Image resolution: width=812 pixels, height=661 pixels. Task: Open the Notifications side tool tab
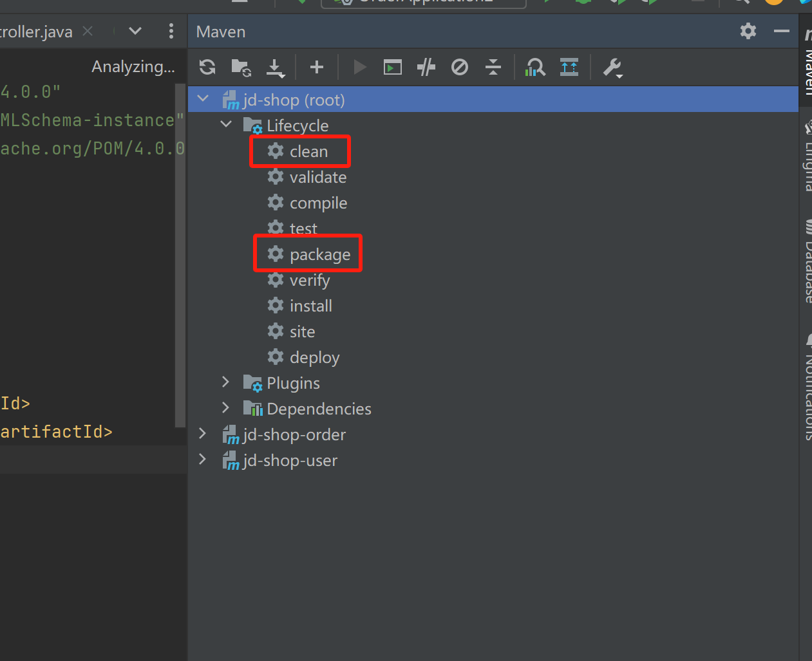[x=807, y=386]
